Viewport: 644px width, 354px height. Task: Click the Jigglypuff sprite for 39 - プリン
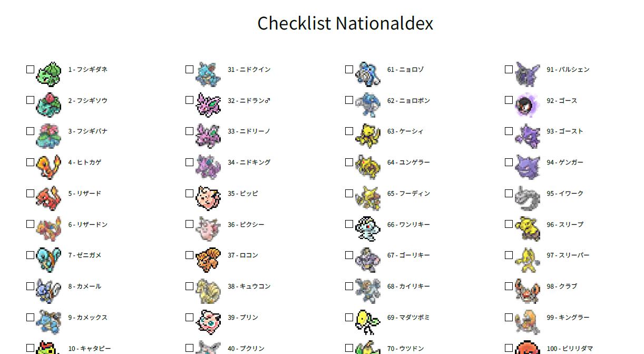point(208,322)
